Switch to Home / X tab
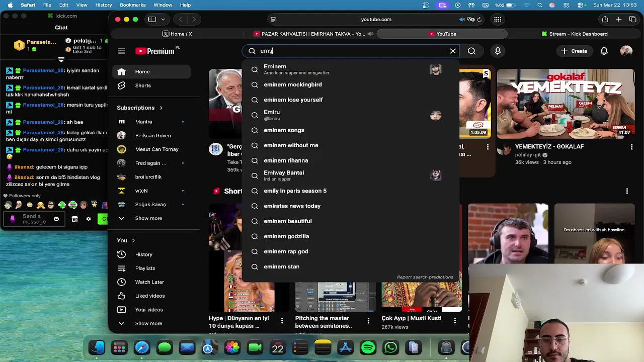Screen dimensions: 644x362 coord(177,34)
